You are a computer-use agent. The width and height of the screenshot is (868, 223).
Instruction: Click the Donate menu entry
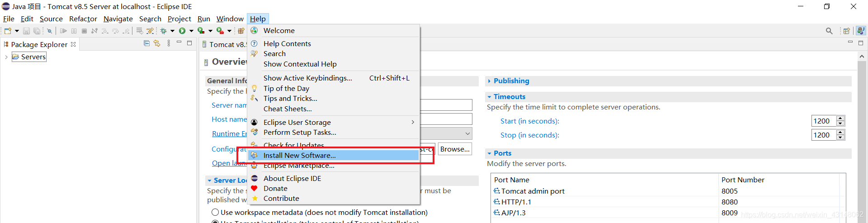pyautogui.click(x=333, y=188)
